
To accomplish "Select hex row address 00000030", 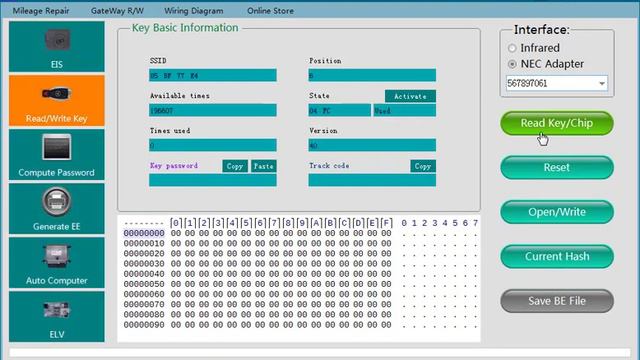I will [144, 264].
